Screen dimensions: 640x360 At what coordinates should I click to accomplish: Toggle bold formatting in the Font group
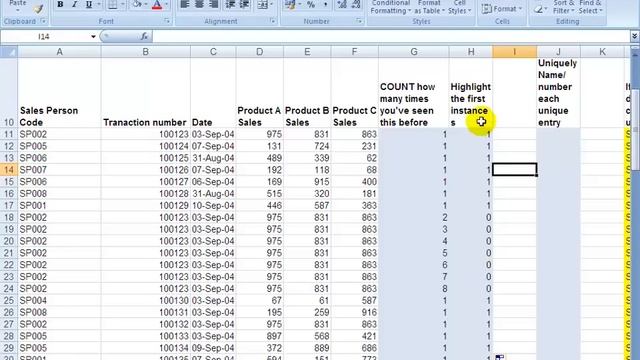[x=60, y=5]
